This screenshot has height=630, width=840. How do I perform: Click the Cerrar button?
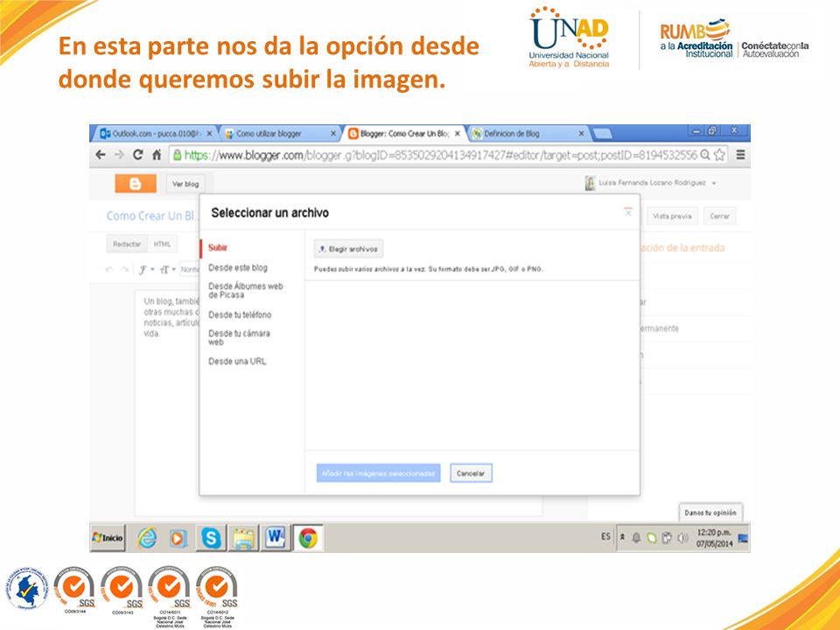[x=719, y=216]
